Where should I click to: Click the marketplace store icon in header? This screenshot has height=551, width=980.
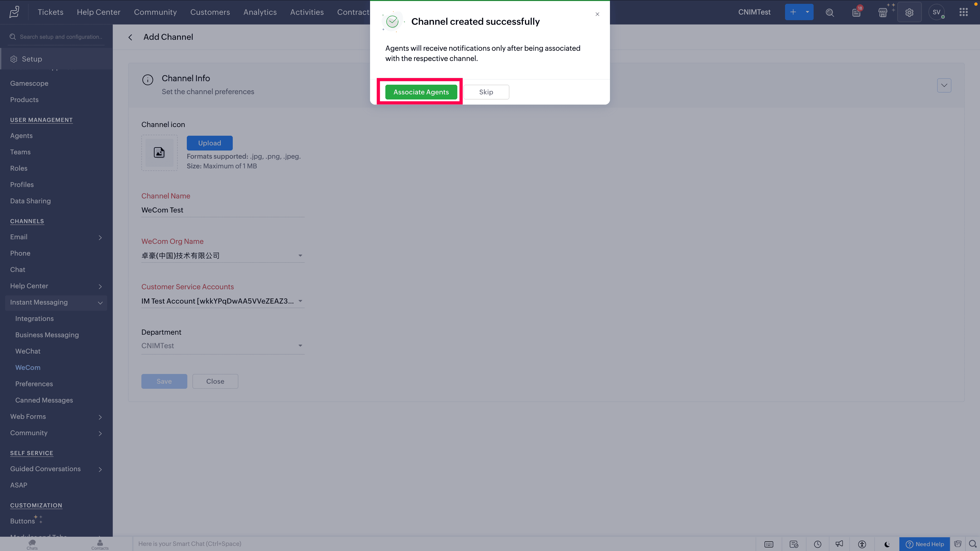click(883, 12)
